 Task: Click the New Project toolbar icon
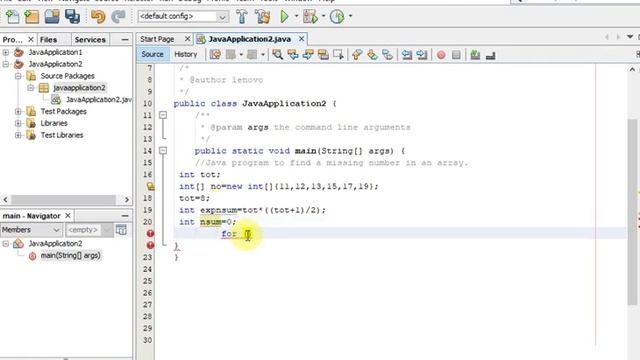[x=31, y=16]
